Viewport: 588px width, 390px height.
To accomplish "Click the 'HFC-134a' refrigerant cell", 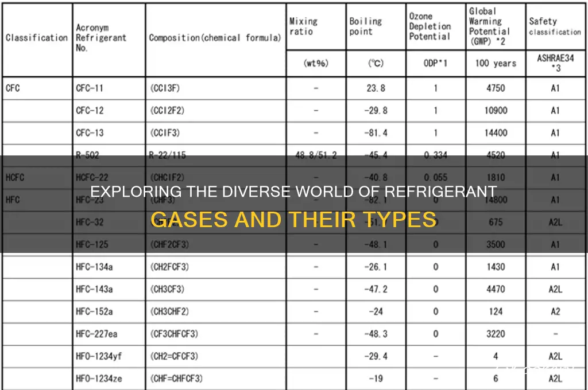I will tap(94, 267).
